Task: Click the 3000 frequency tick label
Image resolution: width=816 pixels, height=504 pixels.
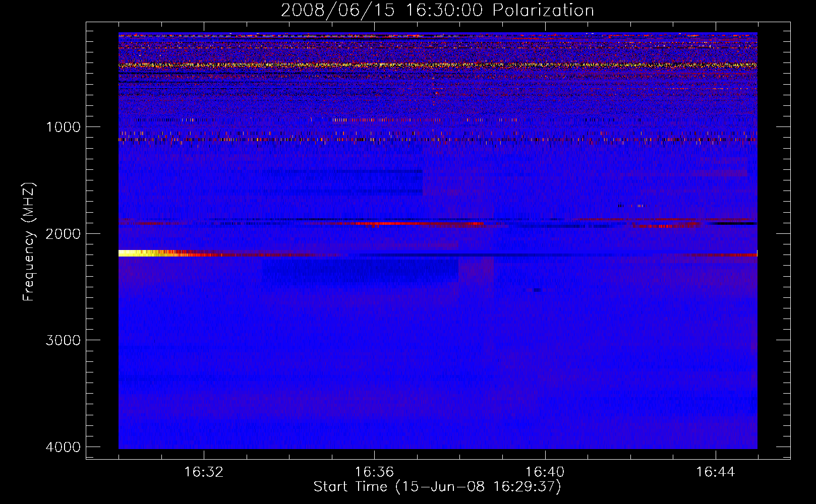Action: [x=64, y=340]
